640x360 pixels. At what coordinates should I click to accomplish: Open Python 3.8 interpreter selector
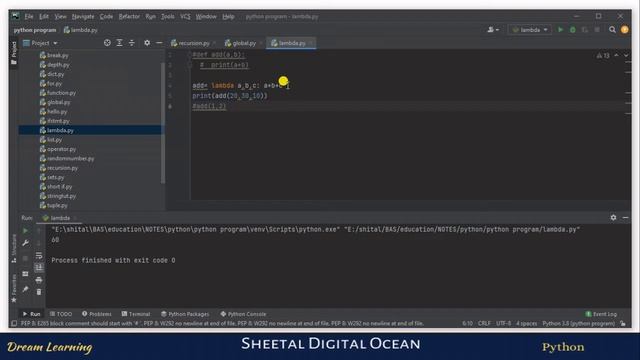(x=578, y=324)
